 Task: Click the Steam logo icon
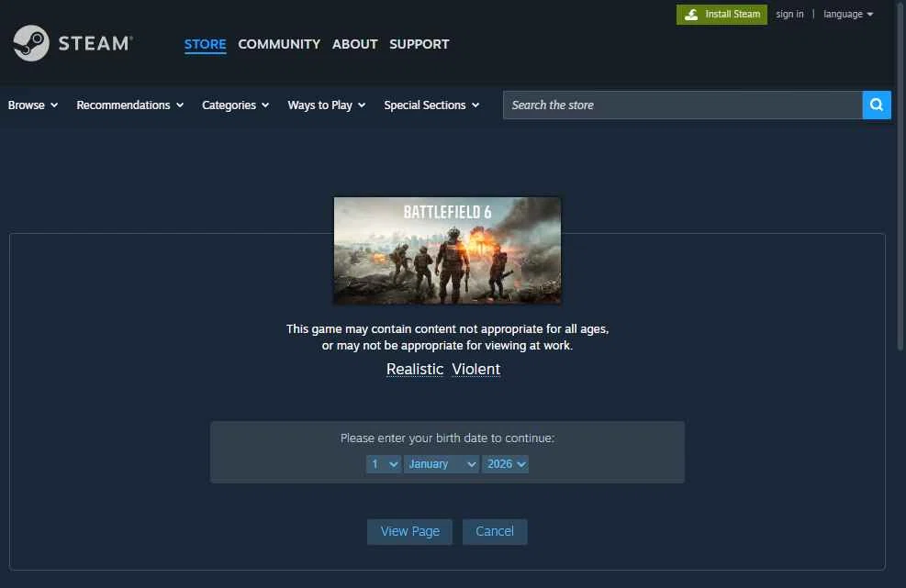[31, 43]
